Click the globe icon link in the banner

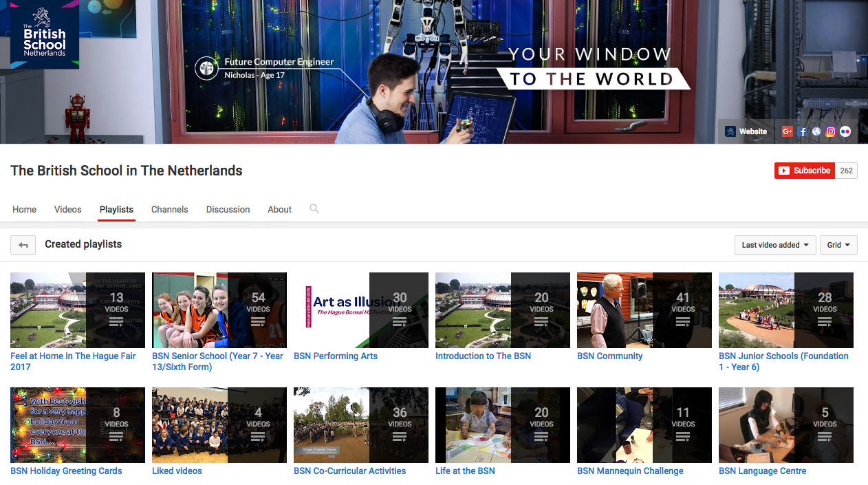[x=816, y=131]
